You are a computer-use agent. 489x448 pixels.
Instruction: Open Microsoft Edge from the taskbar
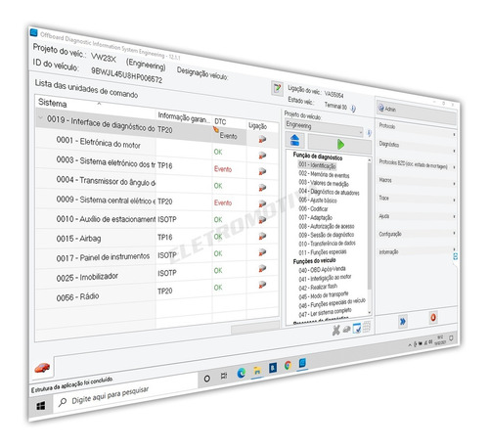point(242,373)
